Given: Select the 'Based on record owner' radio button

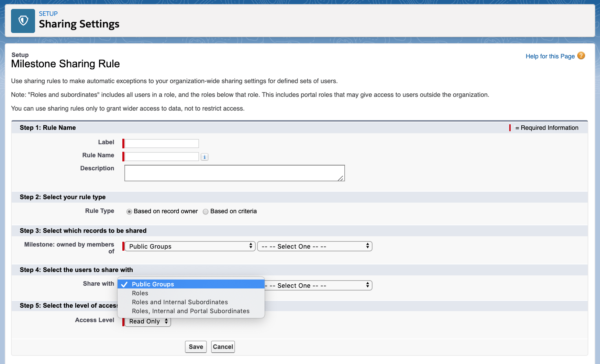Looking at the screenshot, I should 130,212.
